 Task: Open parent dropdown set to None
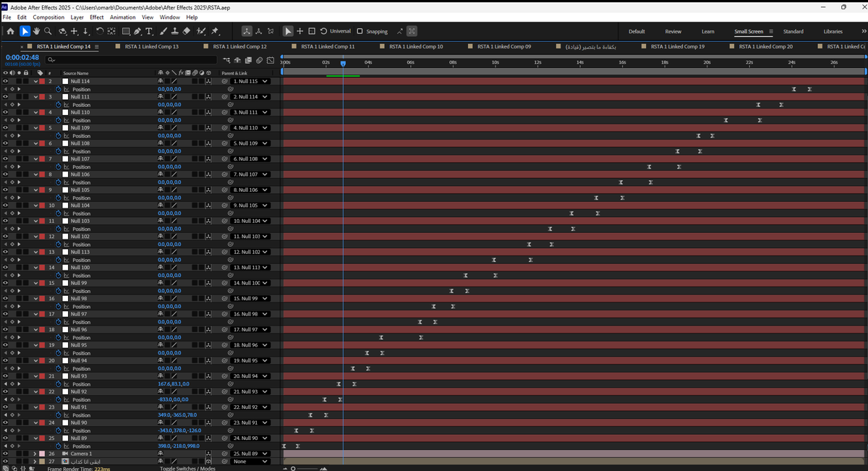pos(250,461)
